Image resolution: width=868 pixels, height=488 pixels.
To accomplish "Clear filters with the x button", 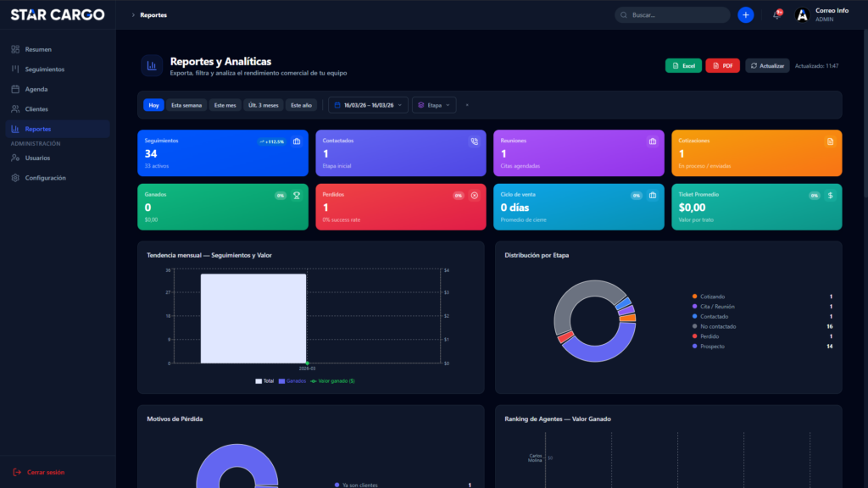I will [x=467, y=105].
